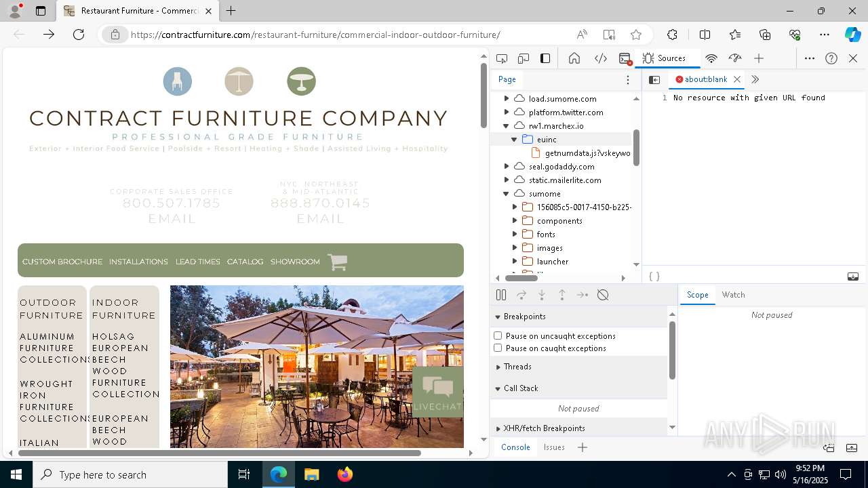Open CATALOG page link
Screen dimensions: 868x488
point(245,262)
